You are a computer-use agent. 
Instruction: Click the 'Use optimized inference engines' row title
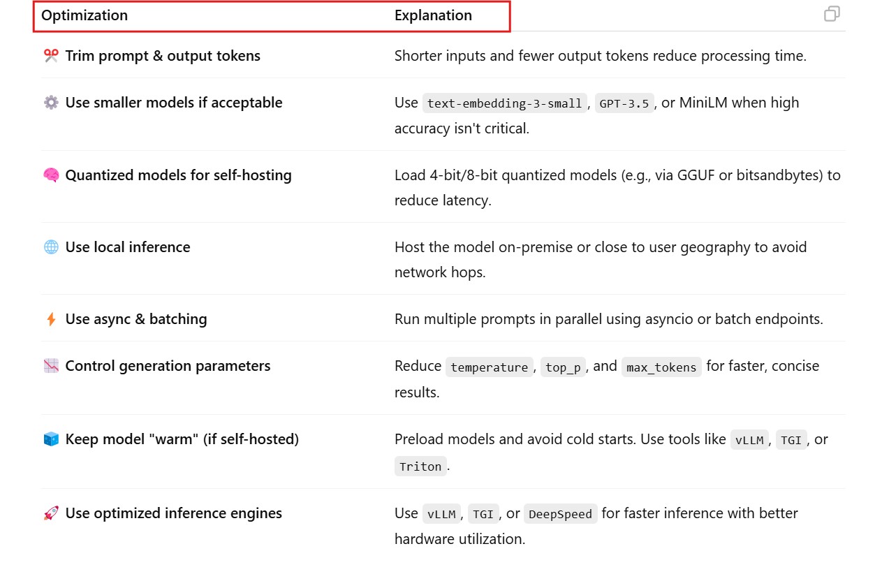click(173, 513)
